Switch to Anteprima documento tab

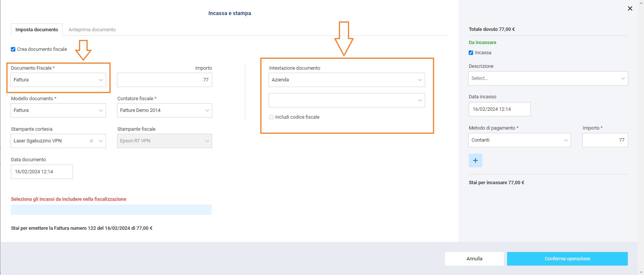[x=92, y=30]
